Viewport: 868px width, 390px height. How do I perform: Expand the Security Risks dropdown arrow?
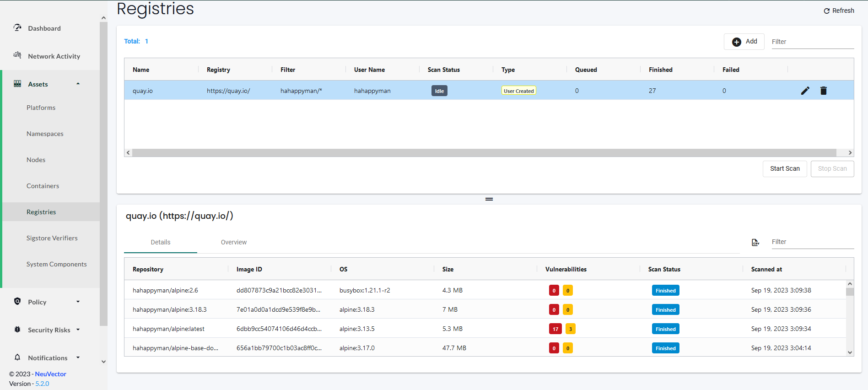78,330
